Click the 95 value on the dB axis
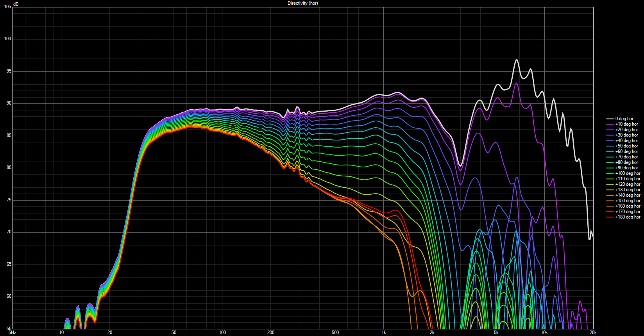The height and width of the screenshot is (336, 644). coord(9,71)
